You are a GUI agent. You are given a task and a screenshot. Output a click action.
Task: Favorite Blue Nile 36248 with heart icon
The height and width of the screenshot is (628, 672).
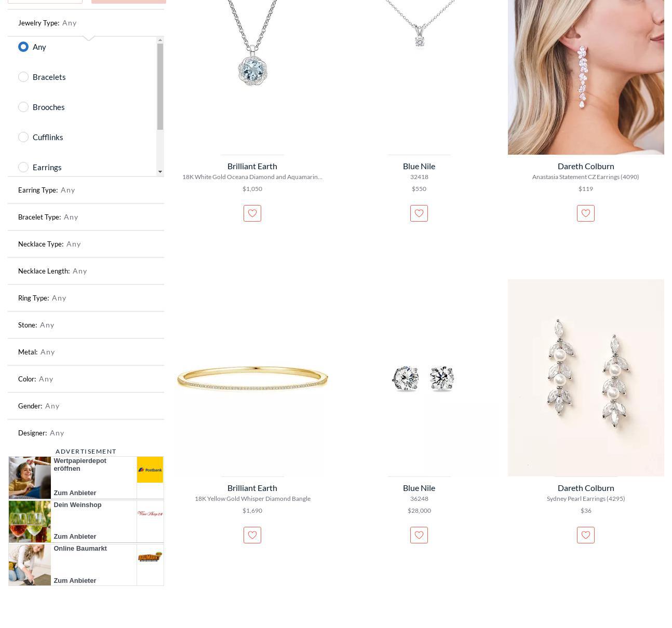pos(419,535)
